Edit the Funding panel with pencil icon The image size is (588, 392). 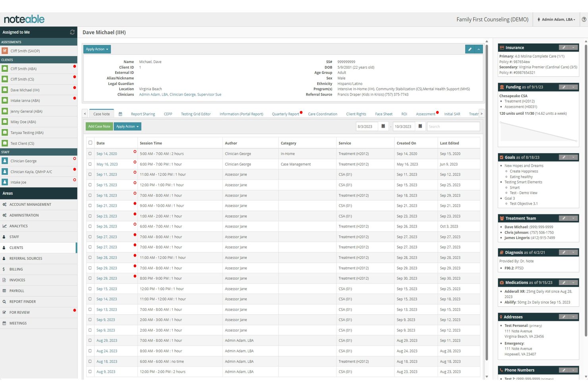click(x=563, y=87)
